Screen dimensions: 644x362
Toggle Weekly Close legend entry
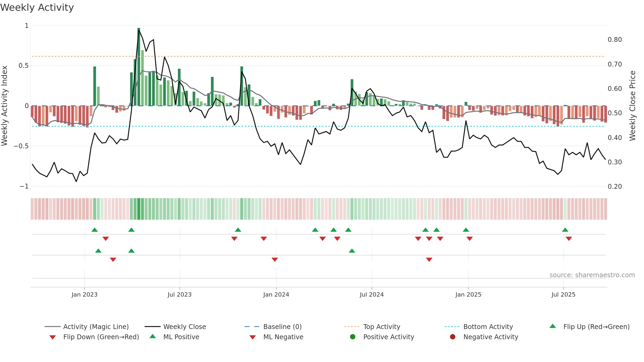click(175, 327)
